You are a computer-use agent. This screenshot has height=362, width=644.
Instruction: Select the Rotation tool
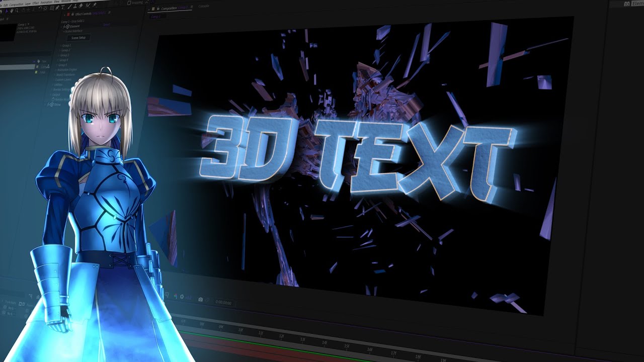[40, 9]
